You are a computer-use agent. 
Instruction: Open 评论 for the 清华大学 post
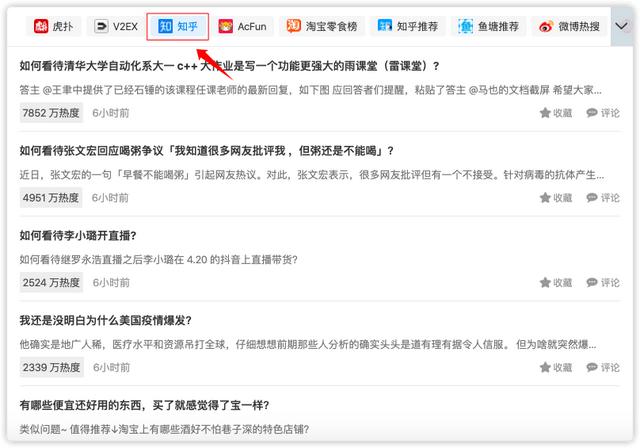click(x=603, y=113)
